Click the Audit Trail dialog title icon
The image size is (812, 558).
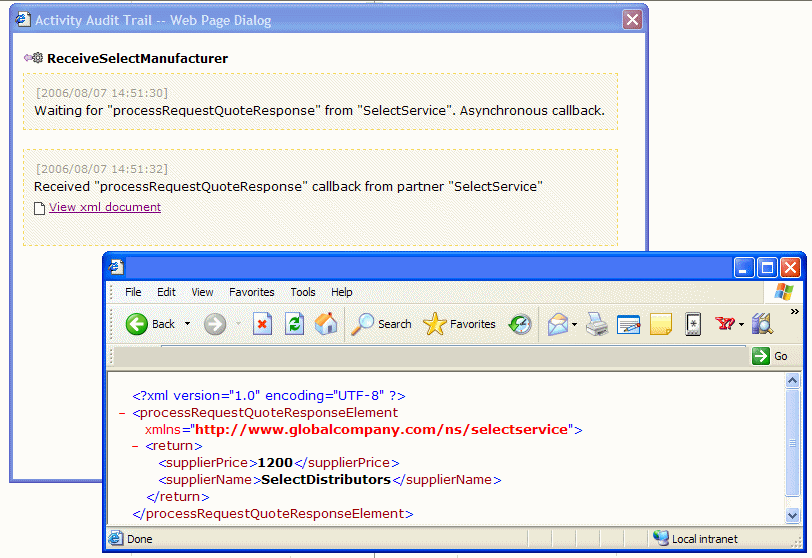[23, 20]
